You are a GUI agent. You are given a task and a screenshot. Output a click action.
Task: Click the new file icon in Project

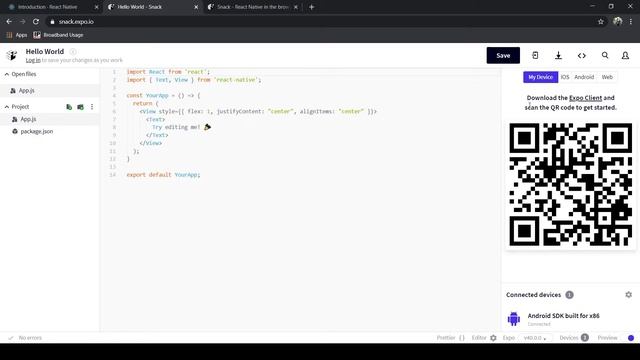[69, 107]
